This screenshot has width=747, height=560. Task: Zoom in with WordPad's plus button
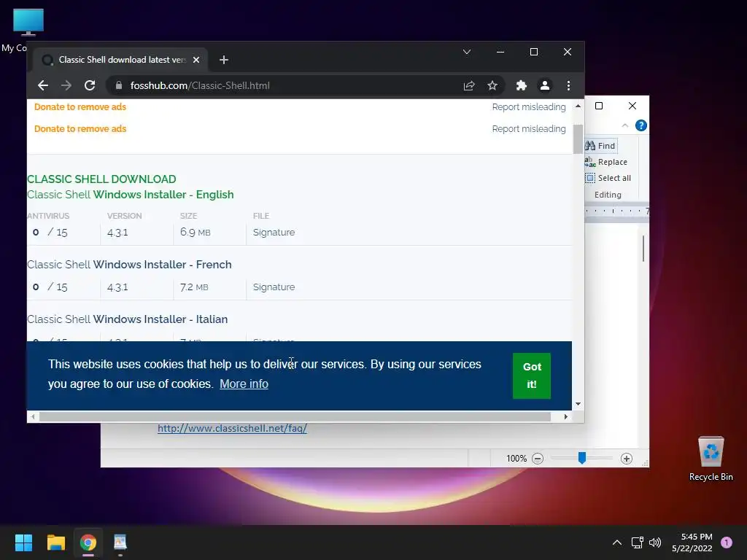click(x=627, y=459)
